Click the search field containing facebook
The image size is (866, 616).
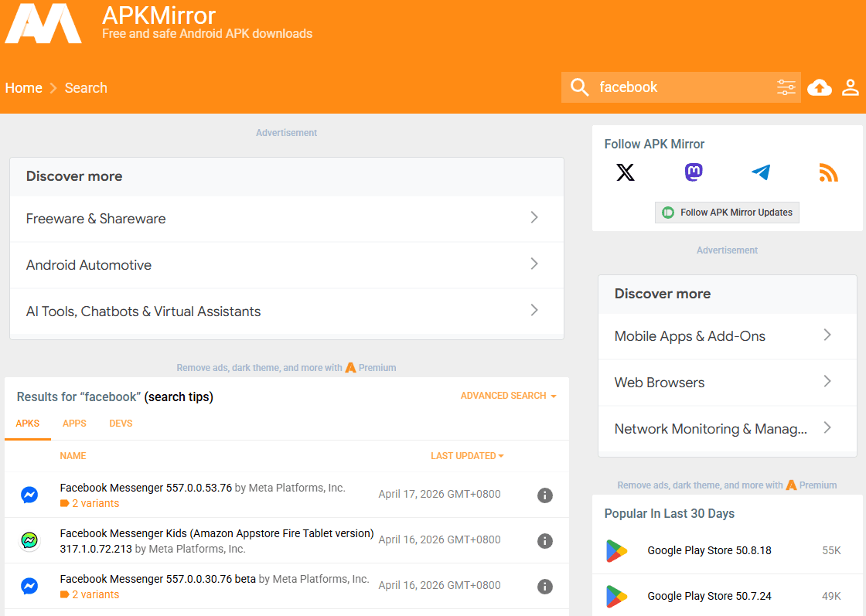pos(680,87)
